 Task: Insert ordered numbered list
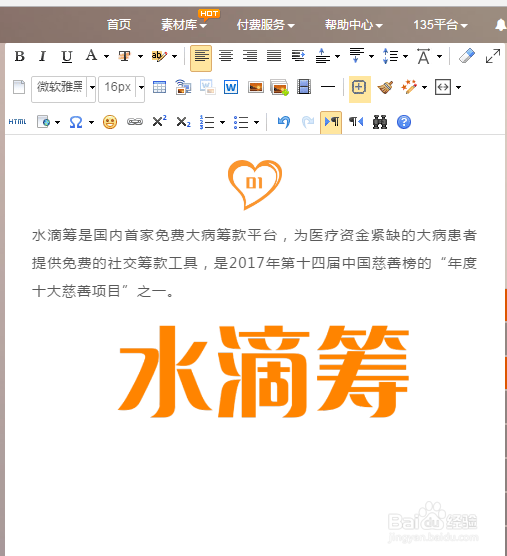pyautogui.click(x=207, y=122)
